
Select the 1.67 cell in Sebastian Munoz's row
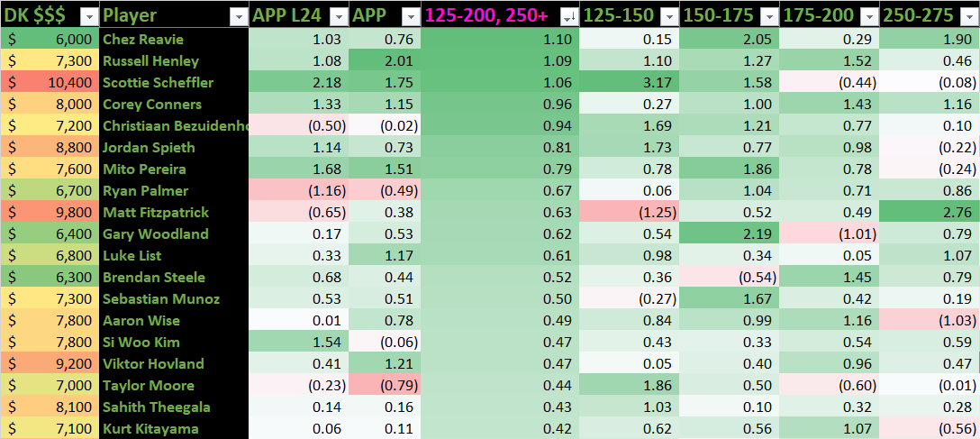point(729,299)
